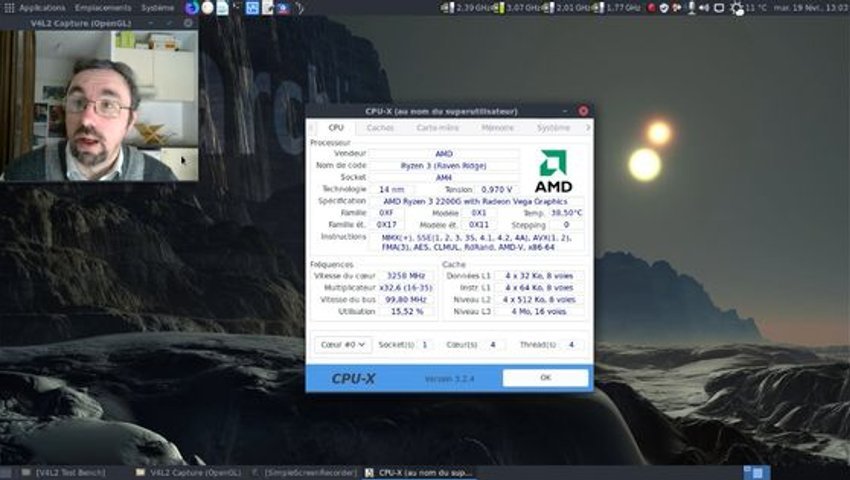Open [V4L2 Test Bench] in taskbar

65,473
